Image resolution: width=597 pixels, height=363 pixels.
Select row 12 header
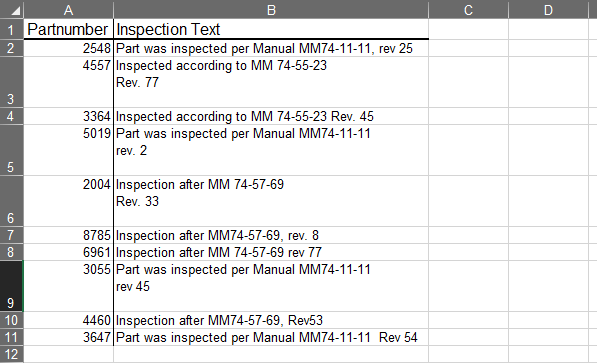click(x=12, y=354)
